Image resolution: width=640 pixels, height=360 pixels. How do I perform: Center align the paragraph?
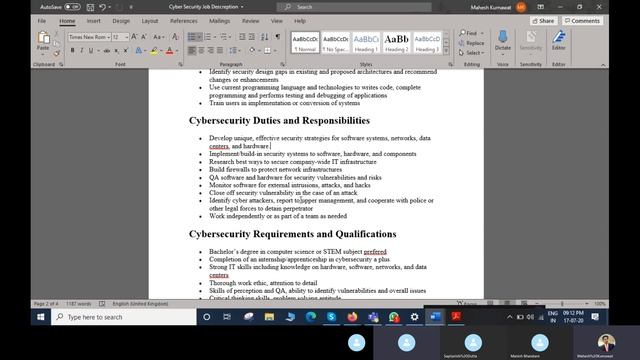pyautogui.click(x=201, y=50)
